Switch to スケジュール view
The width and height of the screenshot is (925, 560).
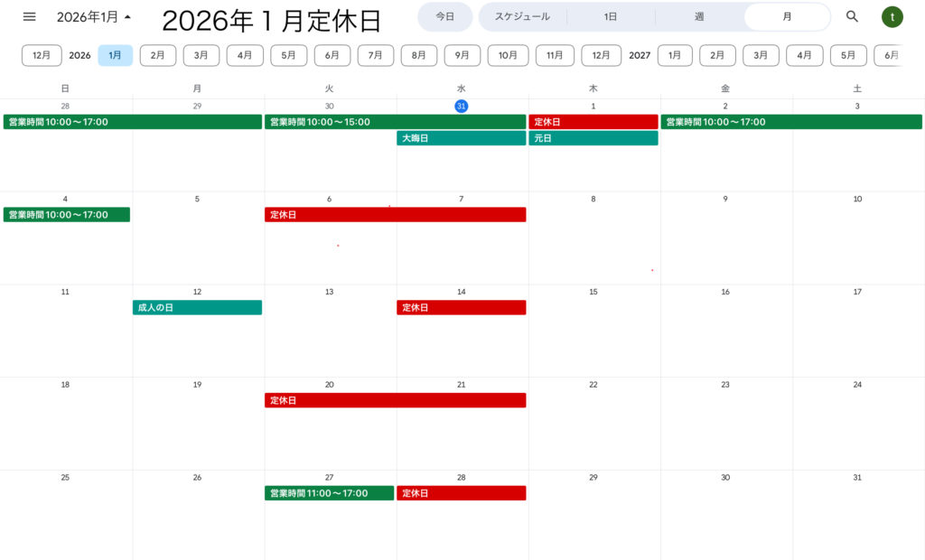pyautogui.click(x=522, y=17)
